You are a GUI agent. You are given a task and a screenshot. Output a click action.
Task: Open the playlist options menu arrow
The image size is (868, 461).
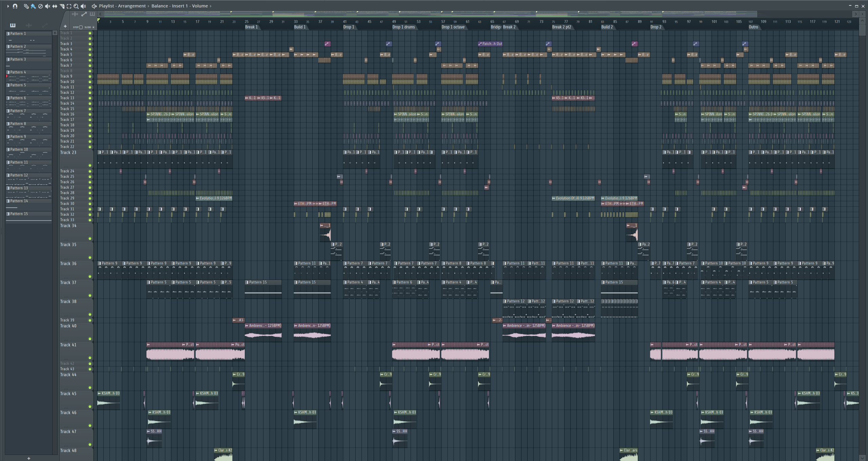(x=8, y=6)
